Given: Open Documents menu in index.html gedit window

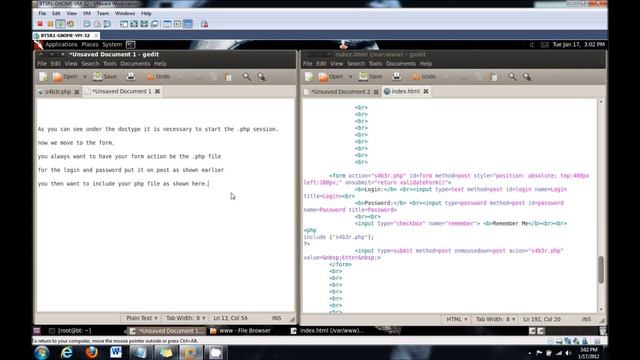Looking at the screenshot, I should 401,64.
